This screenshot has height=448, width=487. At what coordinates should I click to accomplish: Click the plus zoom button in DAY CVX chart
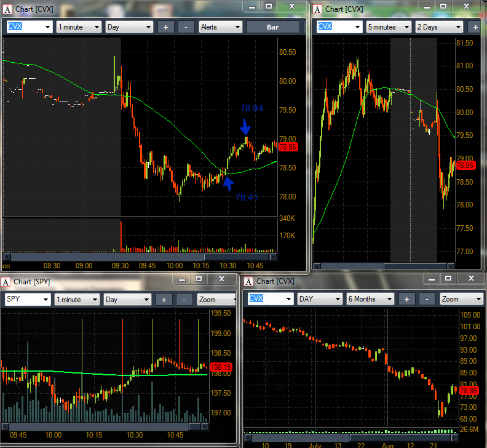point(406,299)
